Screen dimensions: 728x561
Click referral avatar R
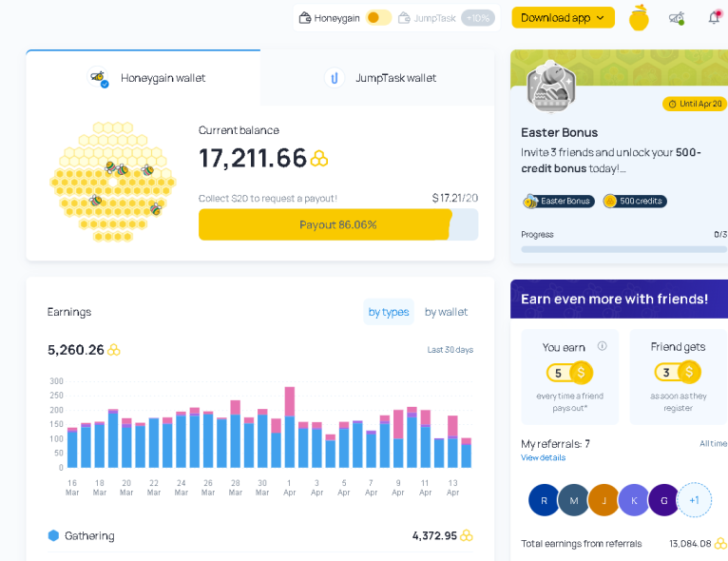pyautogui.click(x=545, y=500)
